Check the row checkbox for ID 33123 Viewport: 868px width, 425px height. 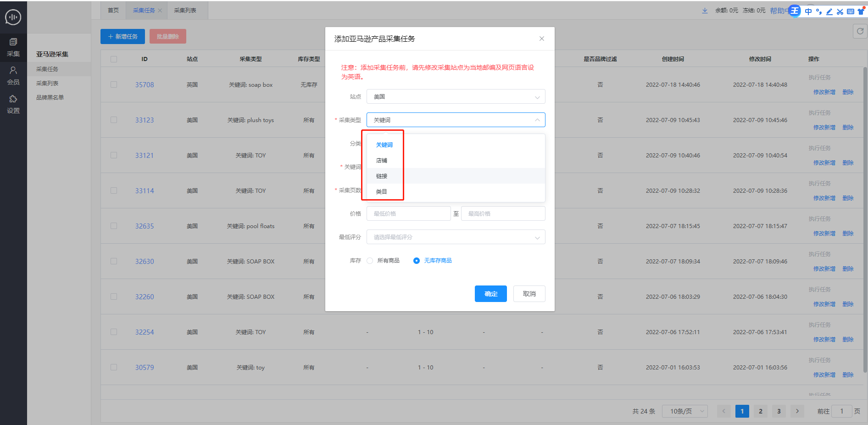tap(114, 120)
